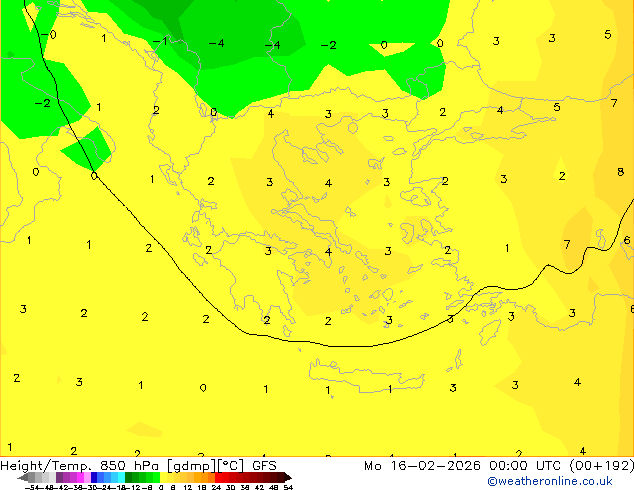Click the cyan swatch in the colour scale
This screenshot has width=634, height=490.
click(x=121, y=477)
